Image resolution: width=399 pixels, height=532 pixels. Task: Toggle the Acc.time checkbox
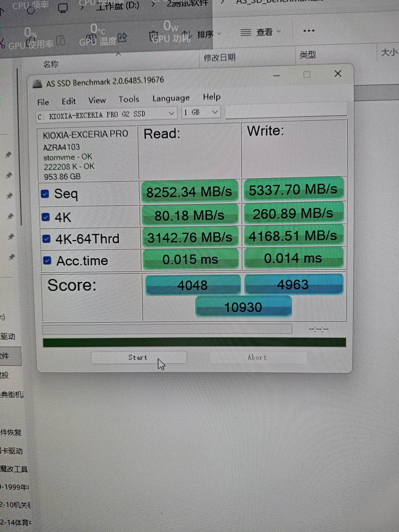point(47,261)
